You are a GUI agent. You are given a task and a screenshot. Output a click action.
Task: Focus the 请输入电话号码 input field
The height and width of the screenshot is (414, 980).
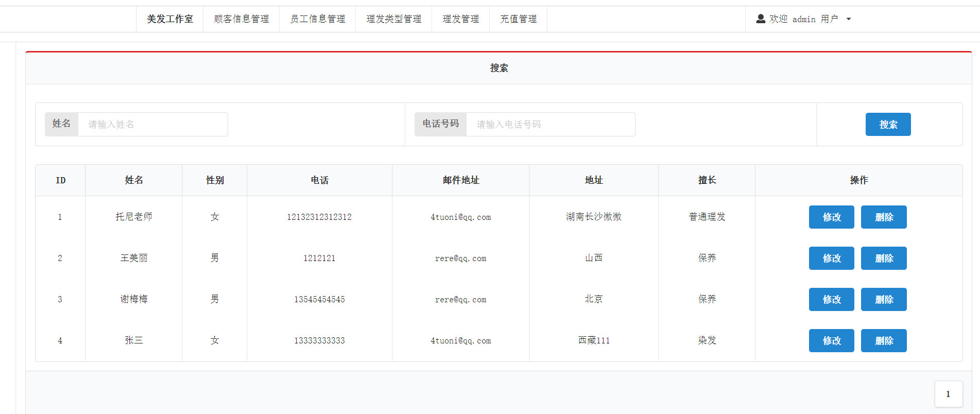tap(551, 124)
